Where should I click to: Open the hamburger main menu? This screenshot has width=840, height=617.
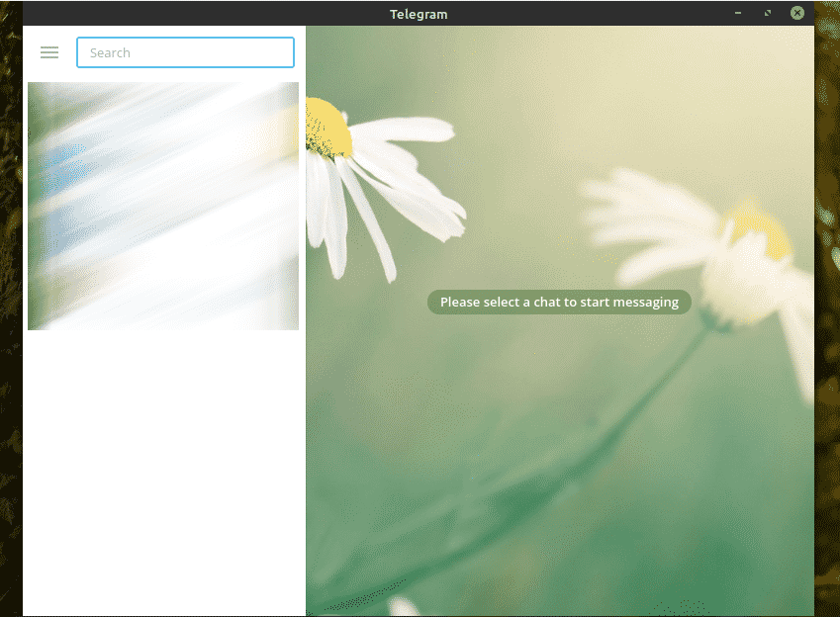click(49, 52)
